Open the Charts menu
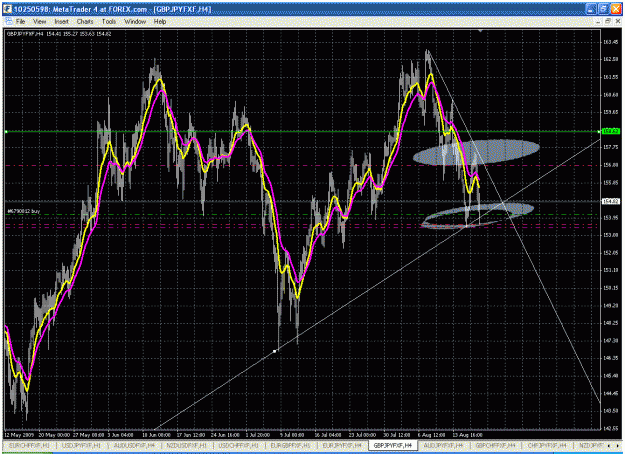The height and width of the screenshot is (454, 625). coord(85,22)
